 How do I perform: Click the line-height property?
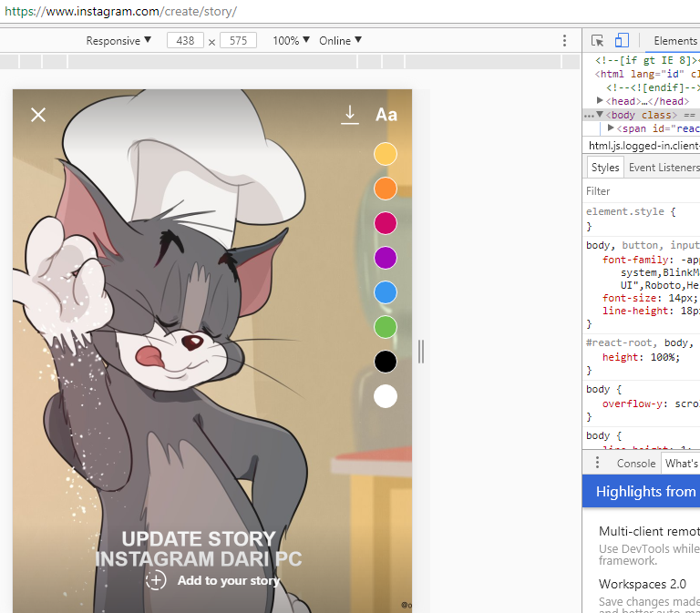pyautogui.click(x=634, y=311)
